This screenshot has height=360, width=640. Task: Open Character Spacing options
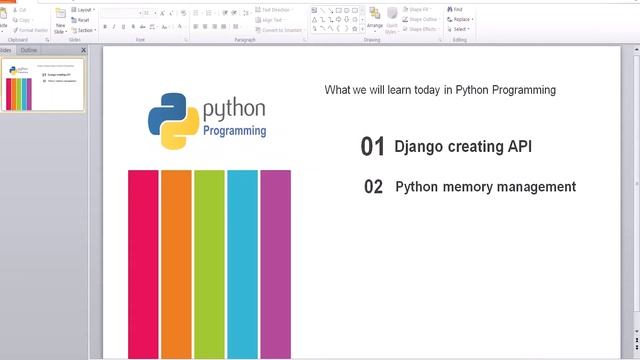(x=153, y=27)
